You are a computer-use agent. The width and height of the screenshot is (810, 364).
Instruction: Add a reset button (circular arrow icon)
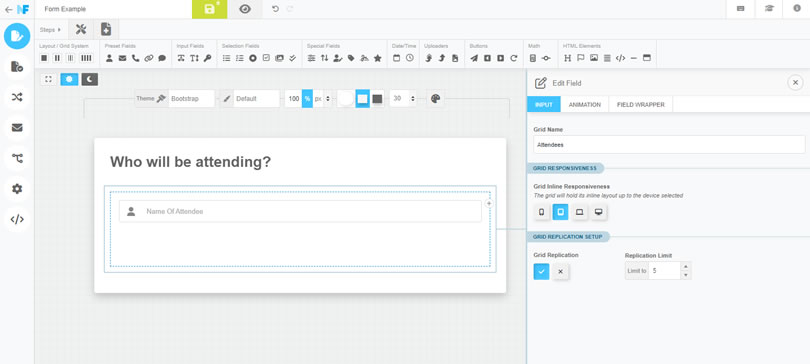(x=513, y=58)
